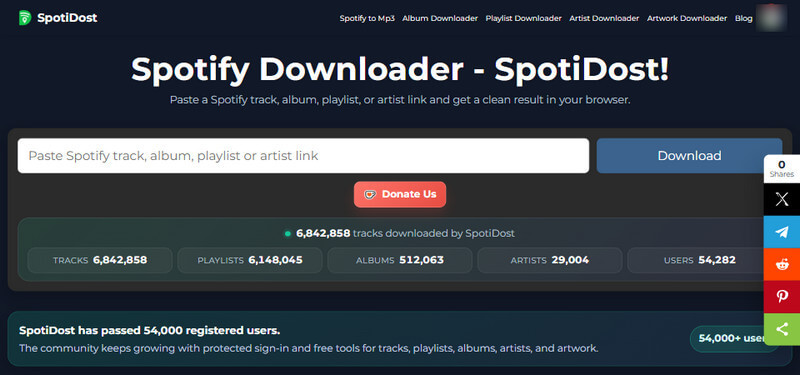Click the "Paste a Spotify track, album..." subtitle
The height and width of the screenshot is (375, 800).
(x=400, y=99)
